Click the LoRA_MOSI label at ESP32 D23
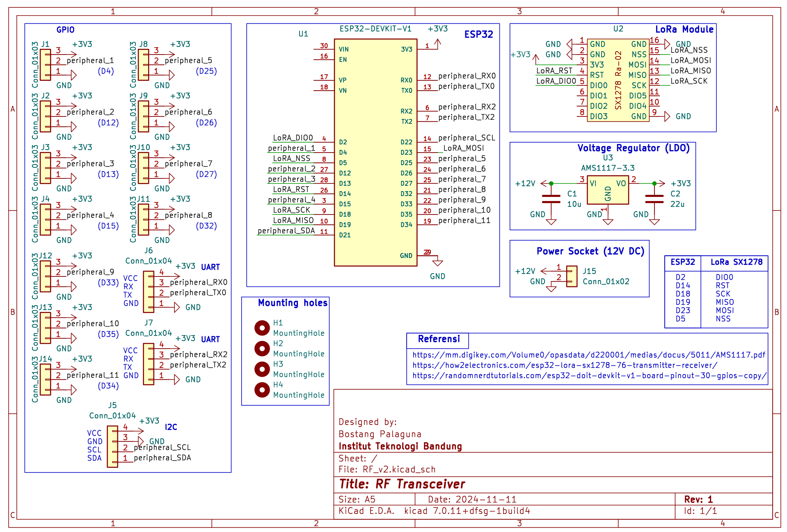Viewport: 787px width, 532px height. (464, 148)
